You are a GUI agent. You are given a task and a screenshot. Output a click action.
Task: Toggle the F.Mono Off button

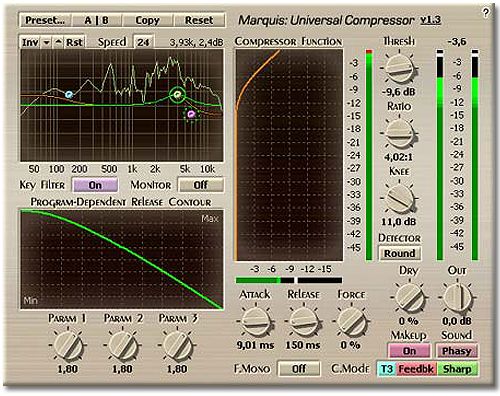pyautogui.click(x=299, y=369)
